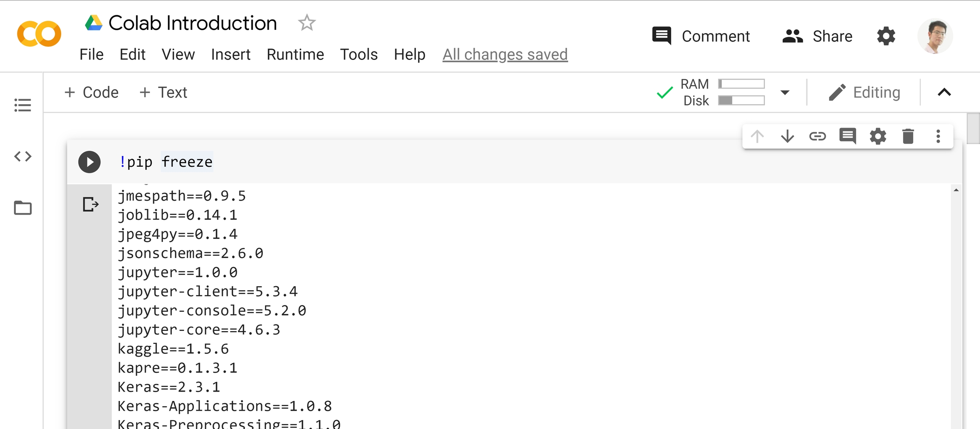Expand the RAM and Disk dropdown arrow
The width and height of the screenshot is (980, 429).
(x=785, y=92)
